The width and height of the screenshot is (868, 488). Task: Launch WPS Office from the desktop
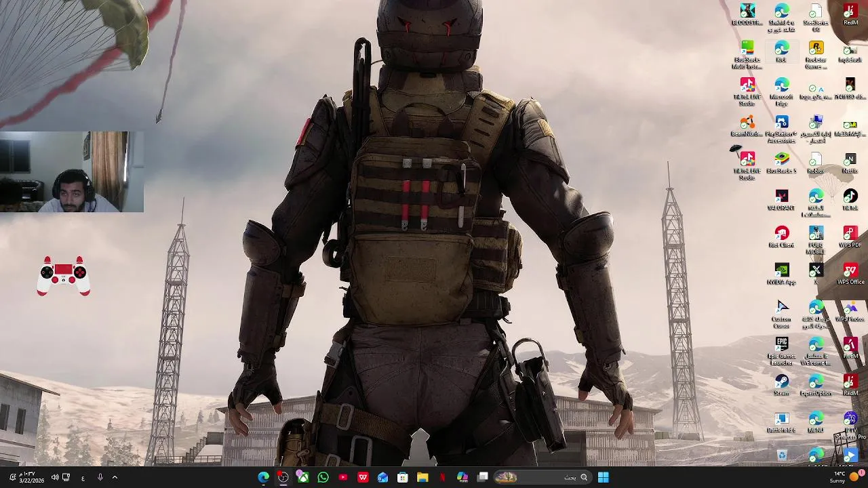tap(850, 274)
